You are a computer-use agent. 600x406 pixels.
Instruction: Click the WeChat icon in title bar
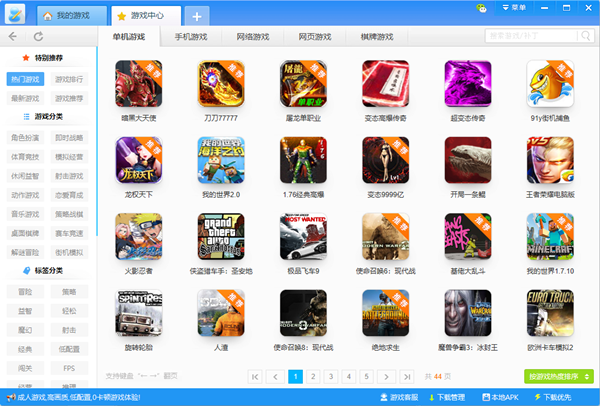[x=481, y=8]
